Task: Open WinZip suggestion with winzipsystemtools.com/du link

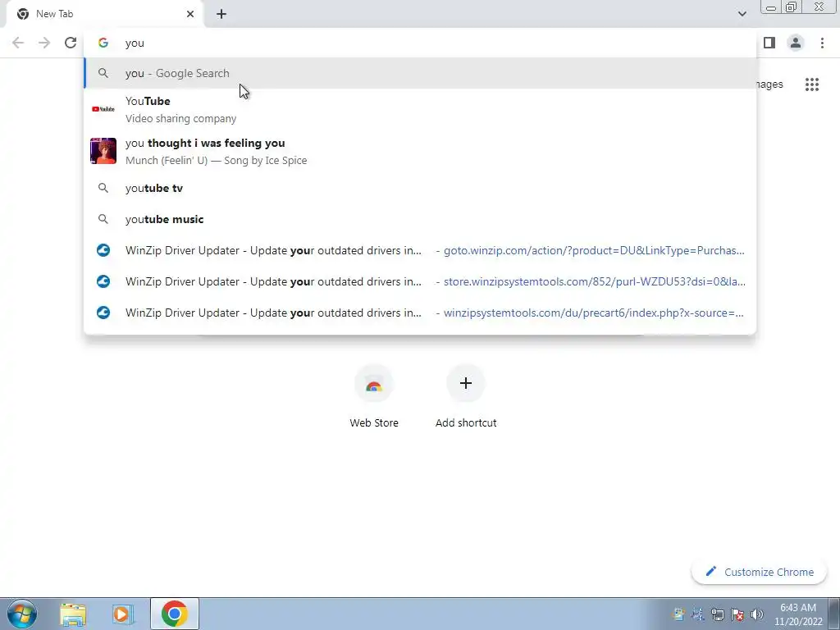Action: 421,313
